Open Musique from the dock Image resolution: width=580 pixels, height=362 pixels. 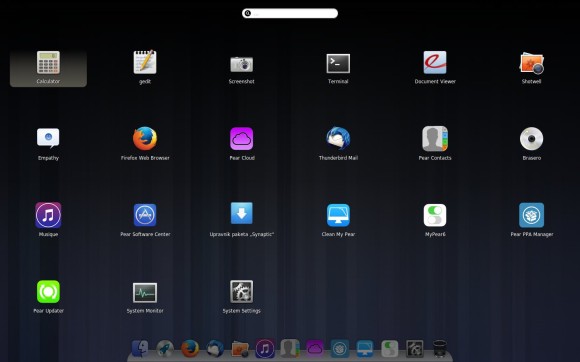(x=265, y=349)
